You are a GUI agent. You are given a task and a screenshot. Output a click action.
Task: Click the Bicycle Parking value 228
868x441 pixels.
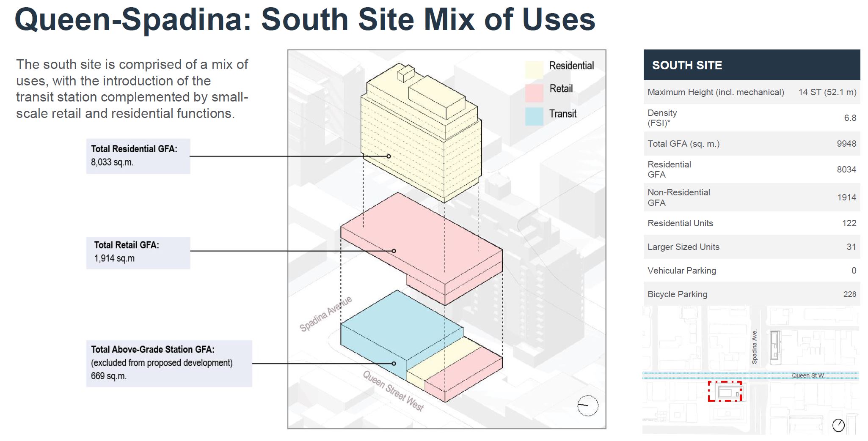click(x=849, y=294)
